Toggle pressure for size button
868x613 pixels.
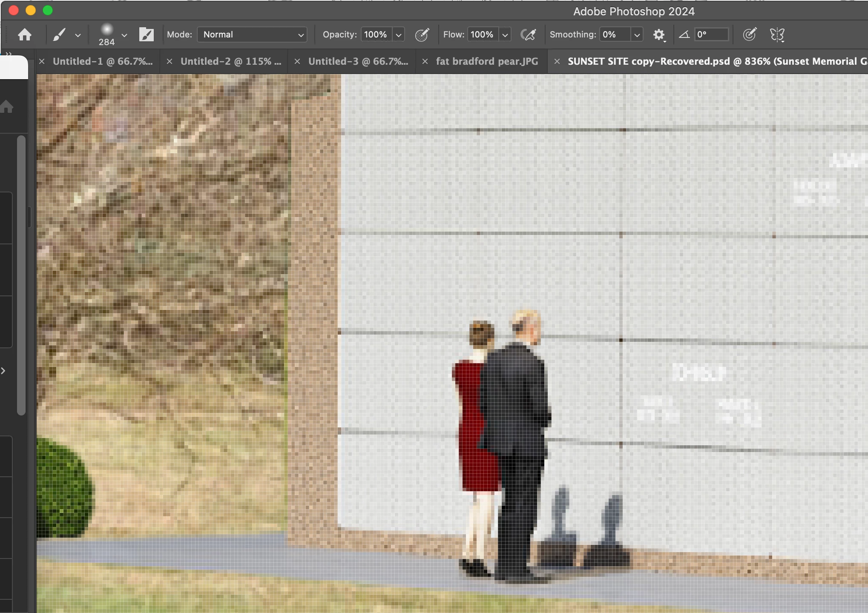tap(749, 34)
